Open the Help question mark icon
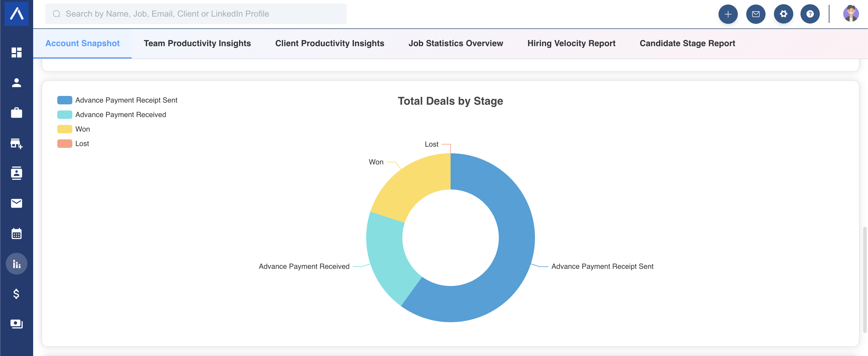 point(810,14)
